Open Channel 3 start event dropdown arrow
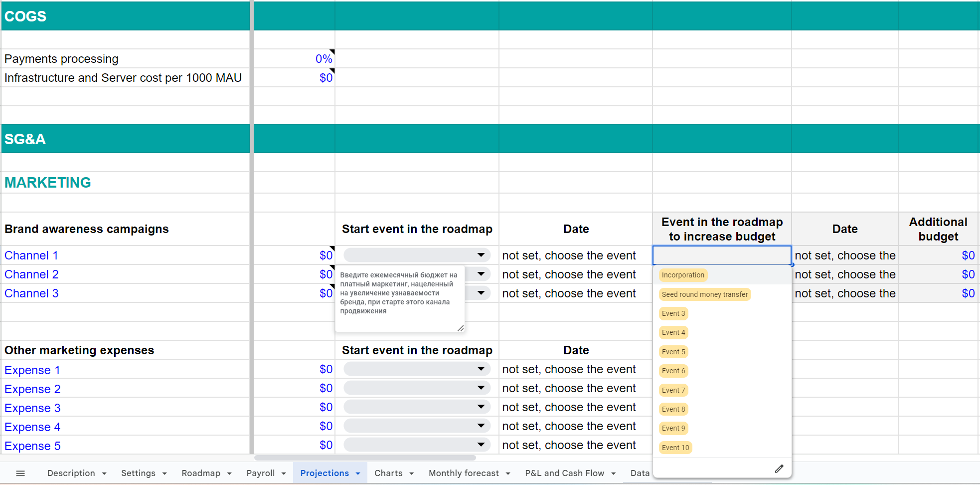980x485 pixels. (481, 293)
